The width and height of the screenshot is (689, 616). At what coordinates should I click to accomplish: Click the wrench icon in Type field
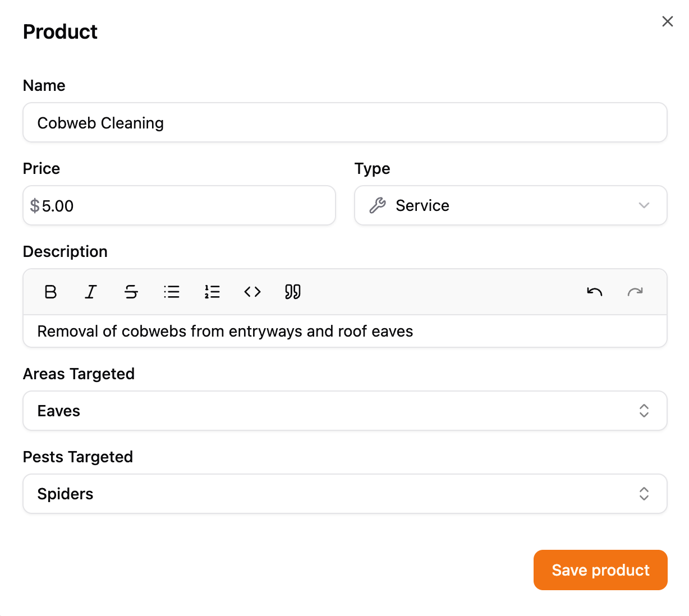point(378,205)
